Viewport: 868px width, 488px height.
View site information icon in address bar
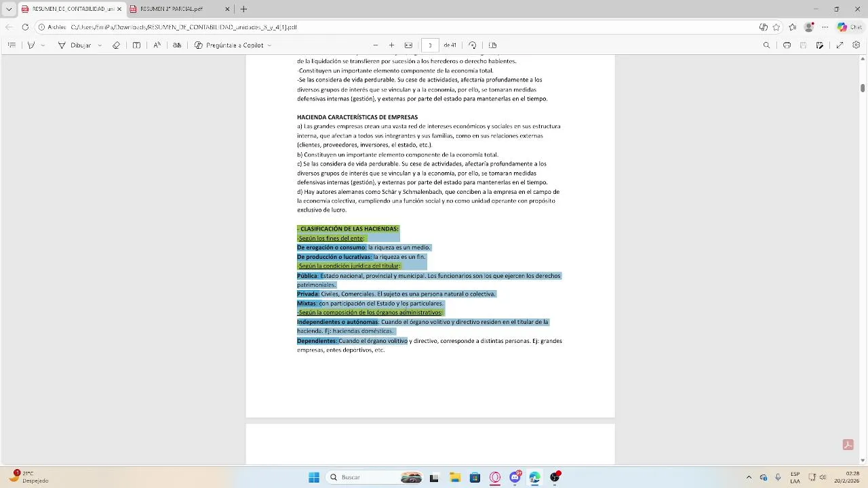(41, 27)
